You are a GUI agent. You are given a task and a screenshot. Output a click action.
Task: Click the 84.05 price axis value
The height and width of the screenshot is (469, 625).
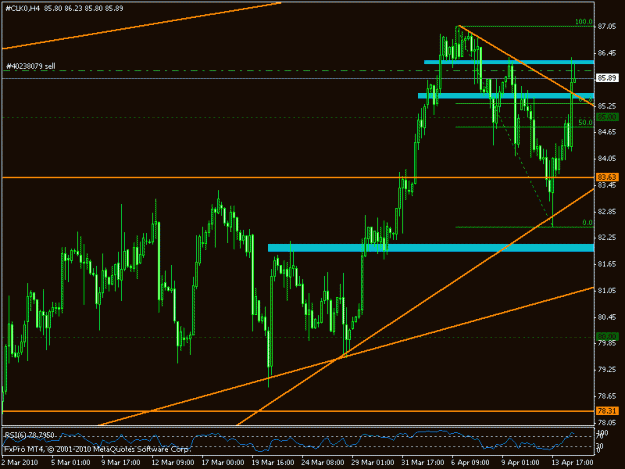click(x=606, y=159)
